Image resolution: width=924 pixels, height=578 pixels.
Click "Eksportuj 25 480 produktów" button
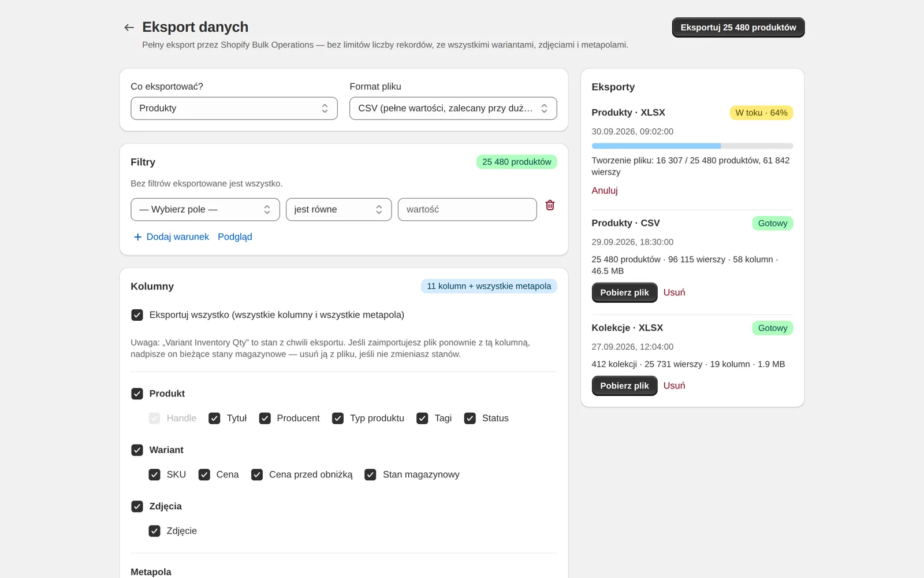point(738,27)
